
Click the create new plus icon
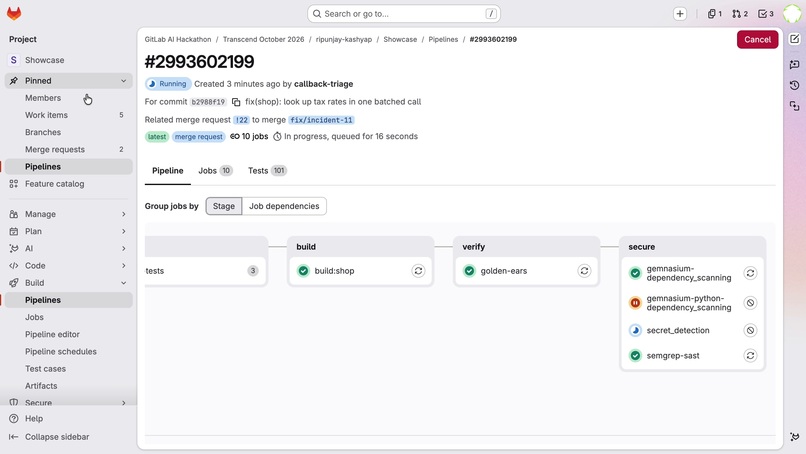point(680,14)
